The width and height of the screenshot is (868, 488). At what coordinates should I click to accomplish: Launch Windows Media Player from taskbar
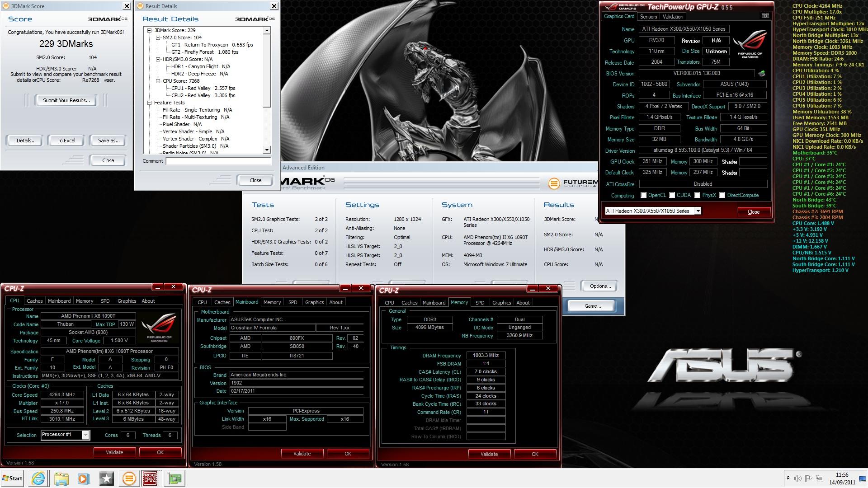tap(83, 479)
